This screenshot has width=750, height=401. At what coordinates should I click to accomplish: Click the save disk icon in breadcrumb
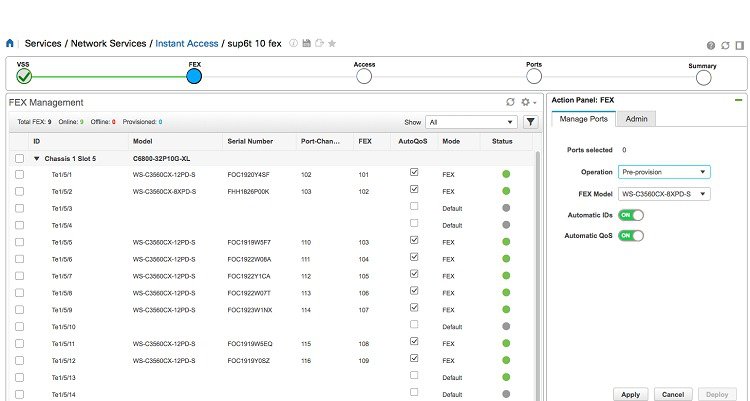click(307, 43)
